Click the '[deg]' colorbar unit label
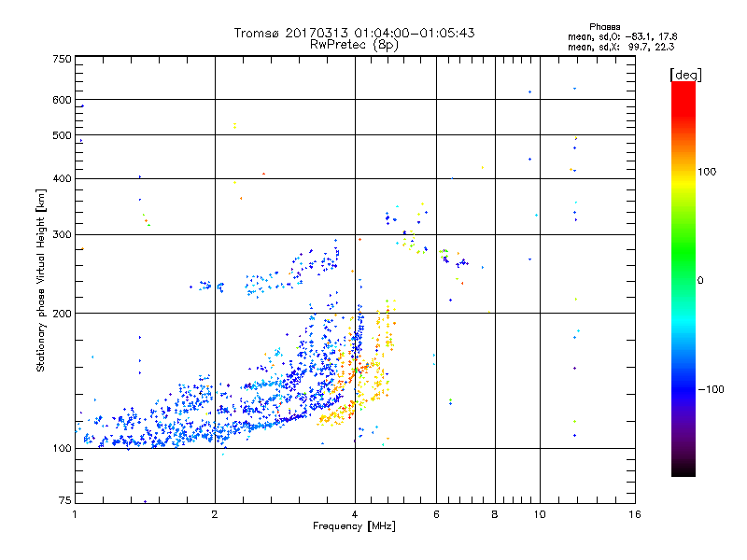The width and height of the screenshot is (747, 560). pos(685,75)
